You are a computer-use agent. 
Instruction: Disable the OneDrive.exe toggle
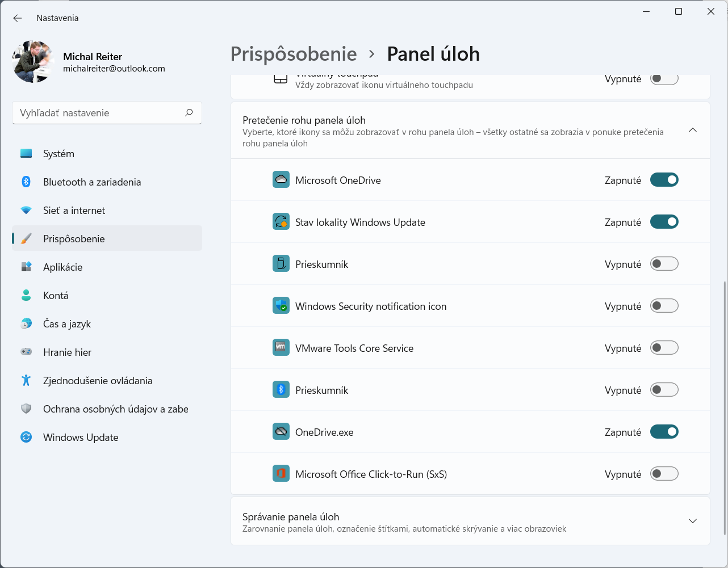click(x=664, y=432)
